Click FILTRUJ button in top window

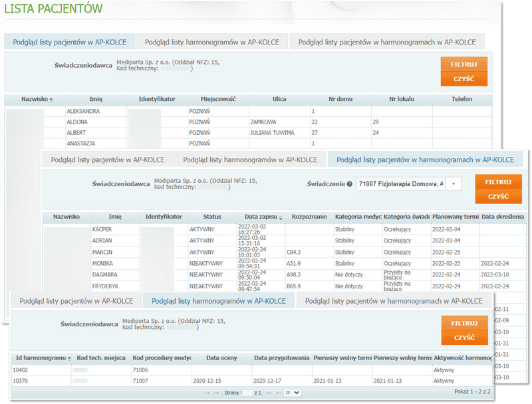click(x=464, y=64)
